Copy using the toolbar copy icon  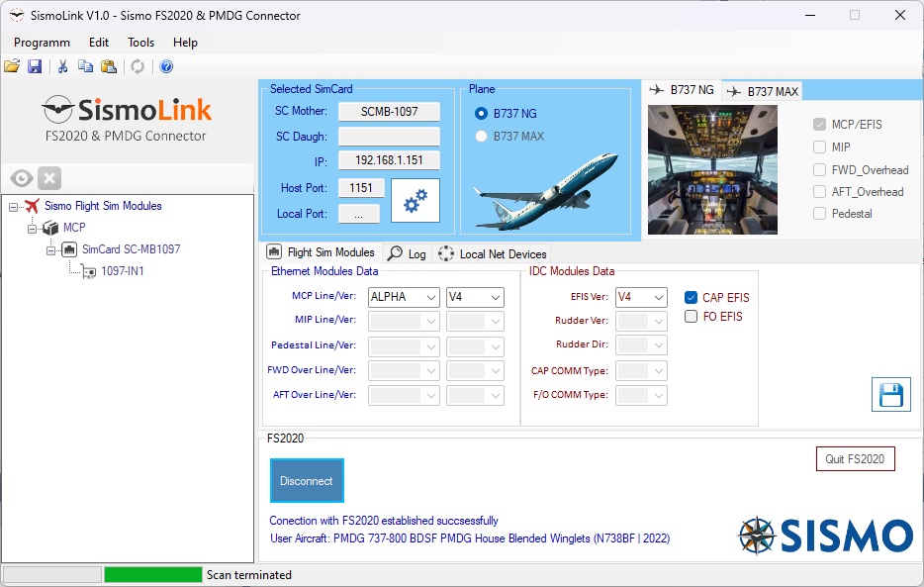(x=85, y=66)
